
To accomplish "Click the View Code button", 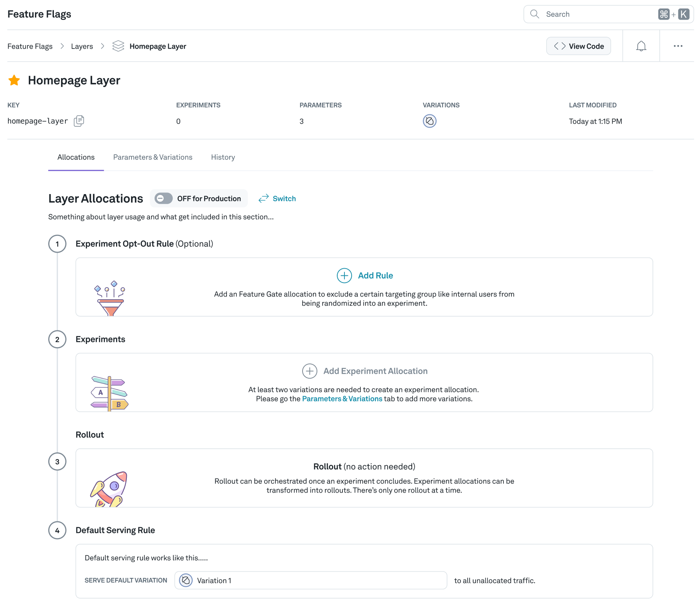I will coord(578,46).
